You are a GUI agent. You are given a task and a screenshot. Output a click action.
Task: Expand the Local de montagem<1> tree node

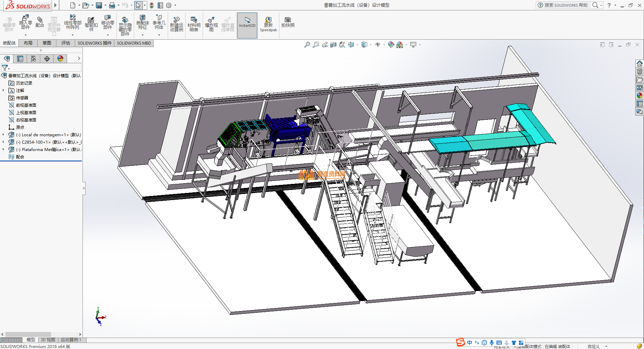3,135
